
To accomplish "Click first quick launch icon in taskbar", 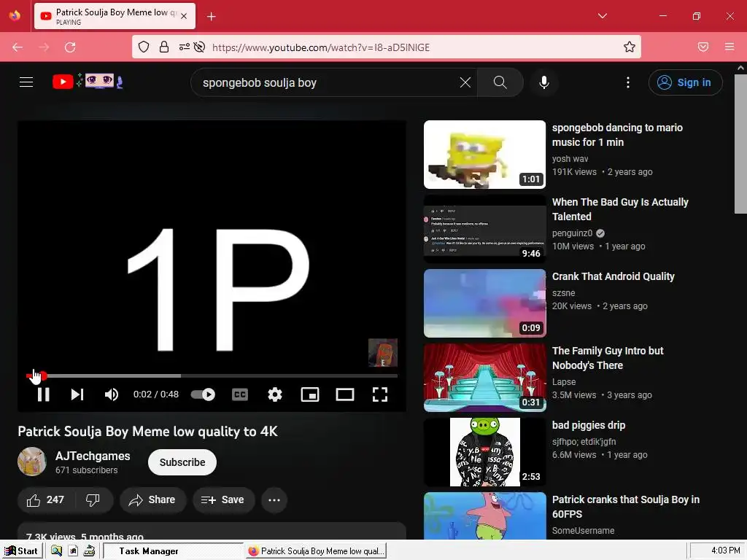I will click(x=57, y=551).
